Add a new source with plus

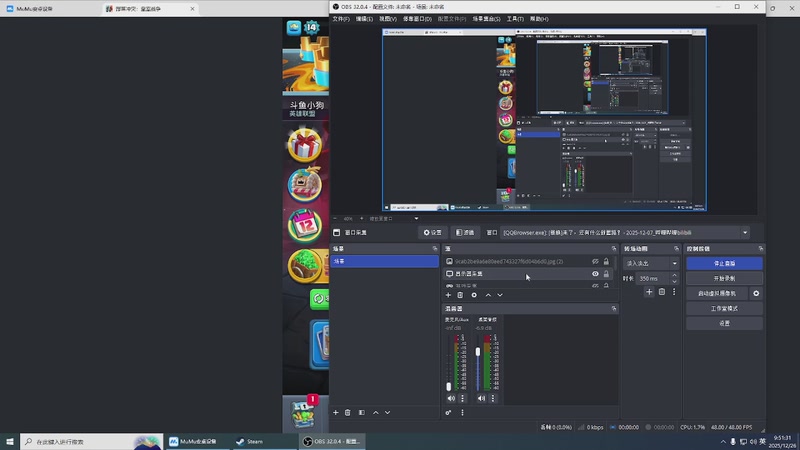pos(448,295)
